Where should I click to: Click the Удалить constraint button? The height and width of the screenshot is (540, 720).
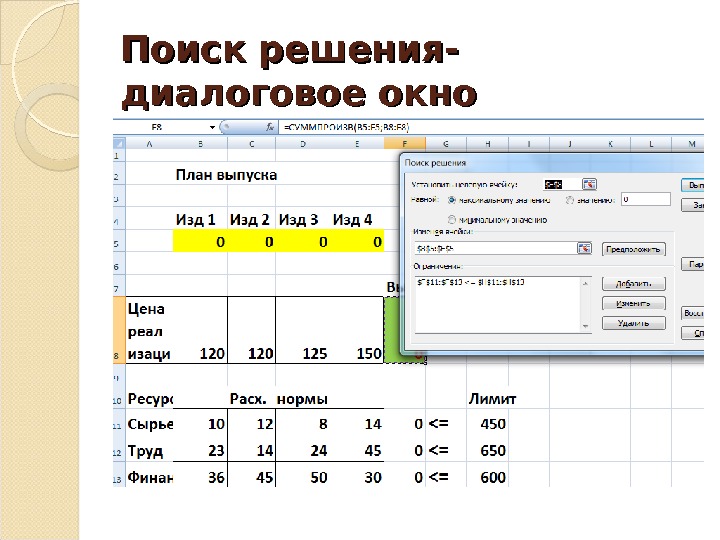[633, 323]
